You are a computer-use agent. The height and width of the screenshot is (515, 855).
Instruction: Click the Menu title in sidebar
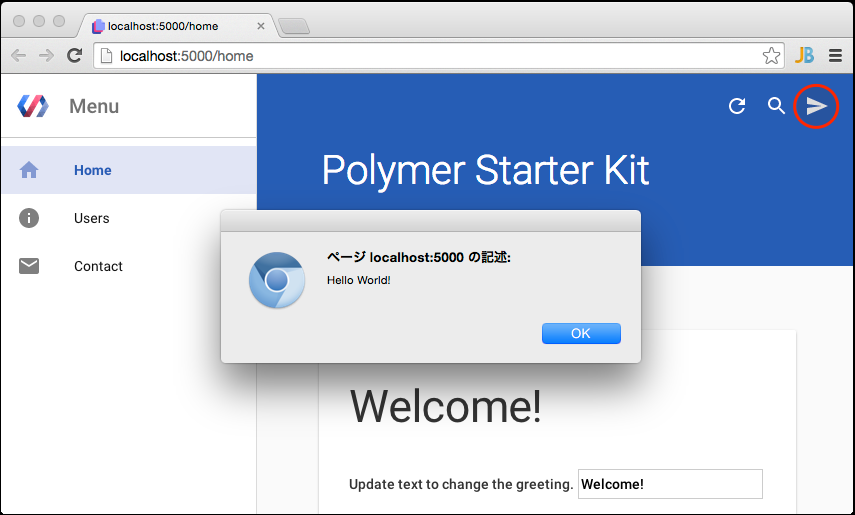coord(94,106)
